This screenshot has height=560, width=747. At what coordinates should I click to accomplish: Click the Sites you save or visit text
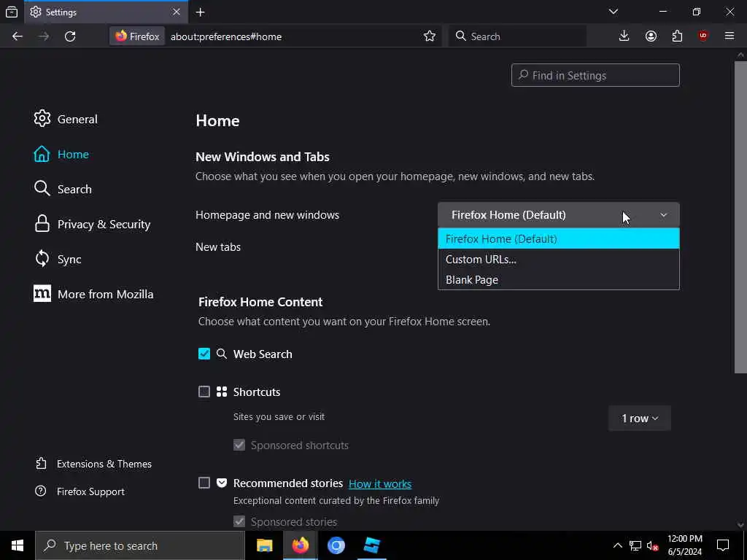[279, 416]
